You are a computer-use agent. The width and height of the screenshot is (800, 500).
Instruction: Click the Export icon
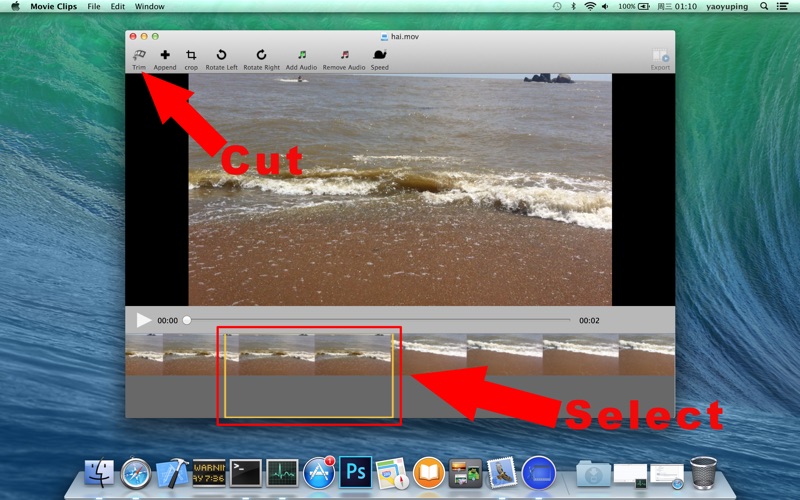tap(660, 55)
